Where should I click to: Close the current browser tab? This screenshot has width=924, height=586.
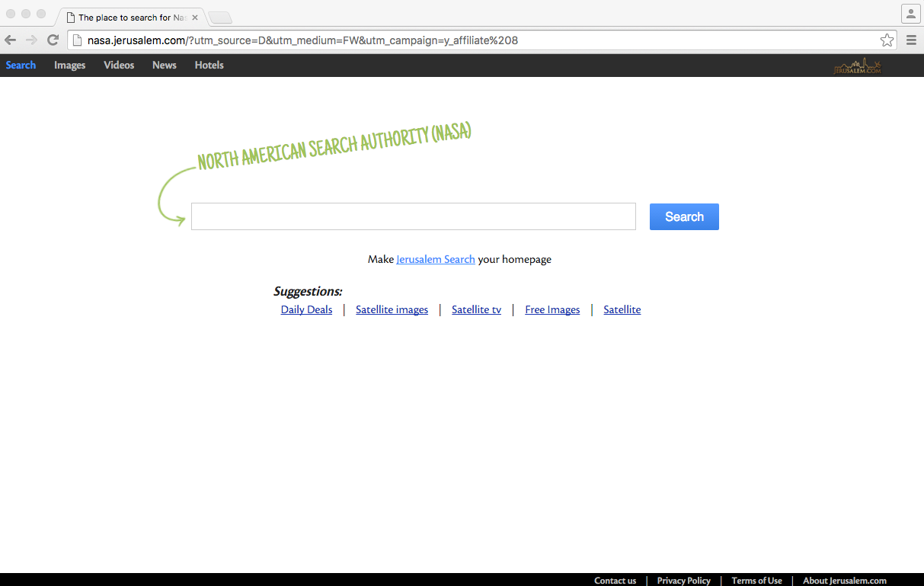(x=195, y=17)
